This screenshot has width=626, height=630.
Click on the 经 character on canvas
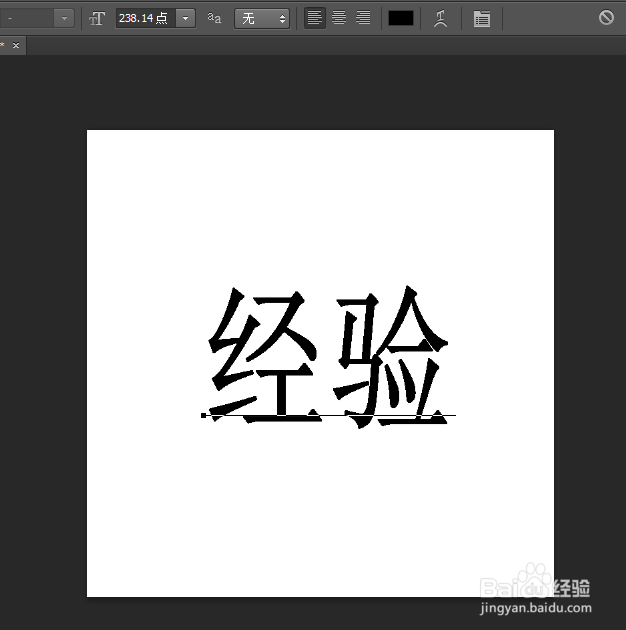(265, 355)
